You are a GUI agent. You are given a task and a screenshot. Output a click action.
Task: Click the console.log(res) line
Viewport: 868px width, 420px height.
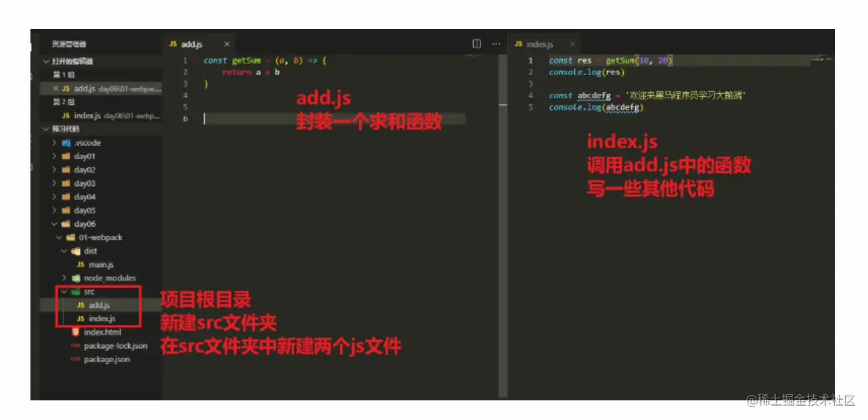click(587, 72)
